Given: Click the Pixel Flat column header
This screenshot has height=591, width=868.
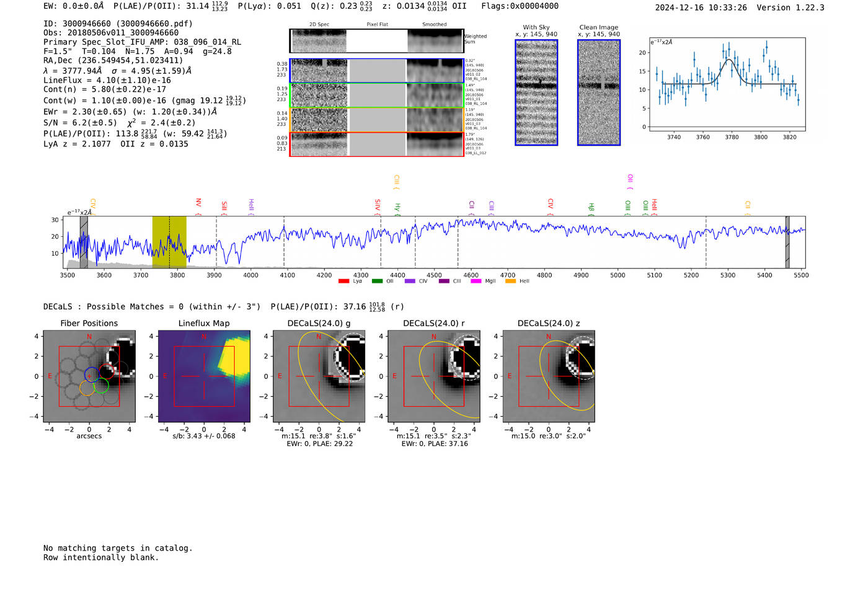Looking at the screenshot, I should click(x=377, y=25).
